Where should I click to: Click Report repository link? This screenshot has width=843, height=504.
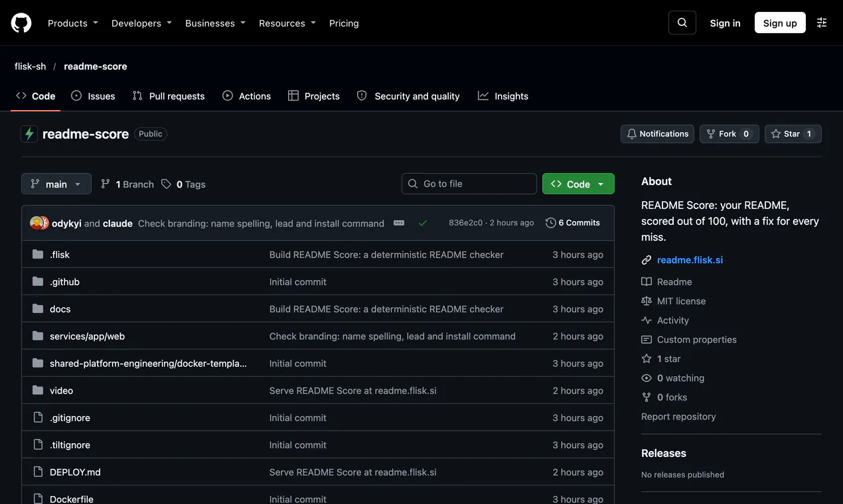(678, 416)
